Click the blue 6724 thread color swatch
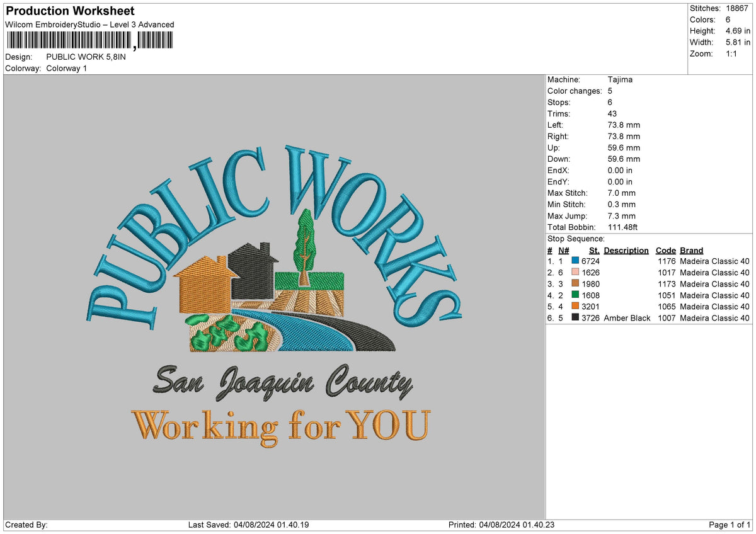Viewport: 756px width, 534px height. [x=575, y=261]
